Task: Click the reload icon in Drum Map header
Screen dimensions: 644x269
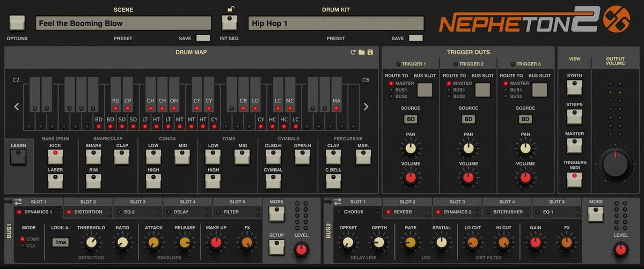Action: click(353, 53)
